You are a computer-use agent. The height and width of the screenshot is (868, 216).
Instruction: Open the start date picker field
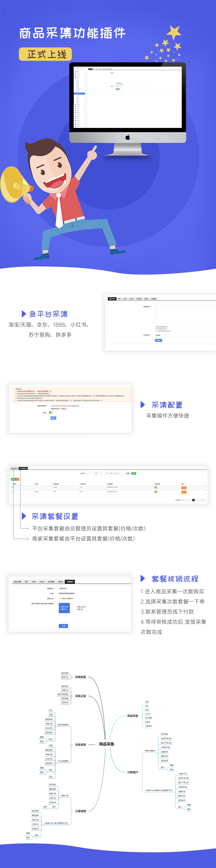click(91, 473)
